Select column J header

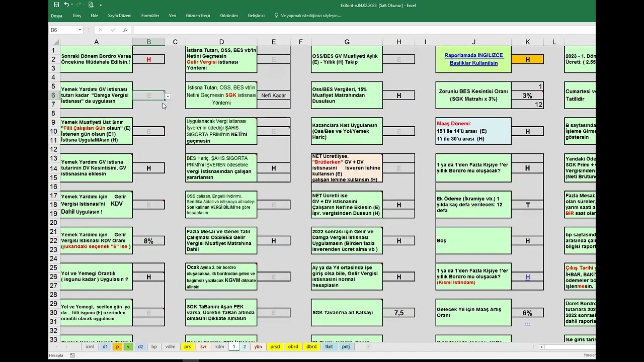(473, 42)
